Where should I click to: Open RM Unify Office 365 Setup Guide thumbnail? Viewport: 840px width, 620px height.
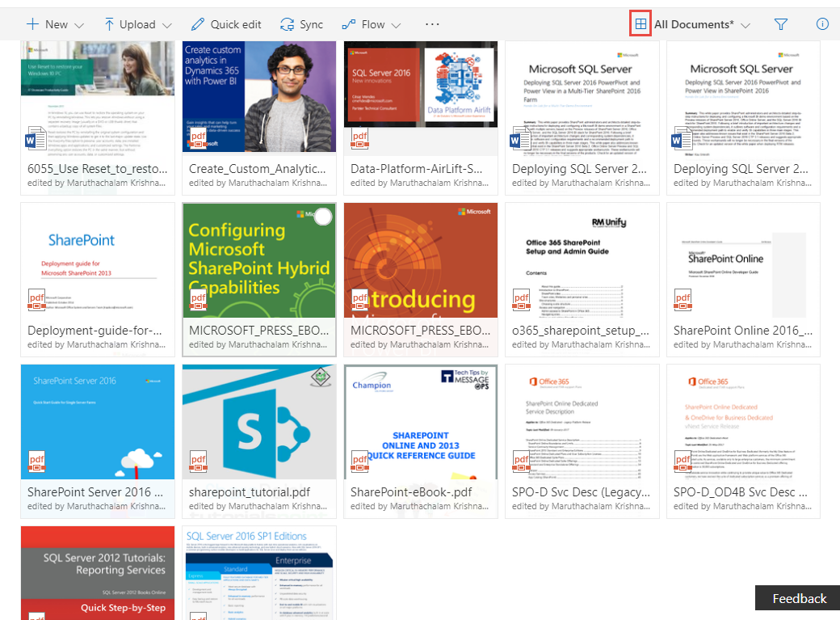[x=582, y=260]
